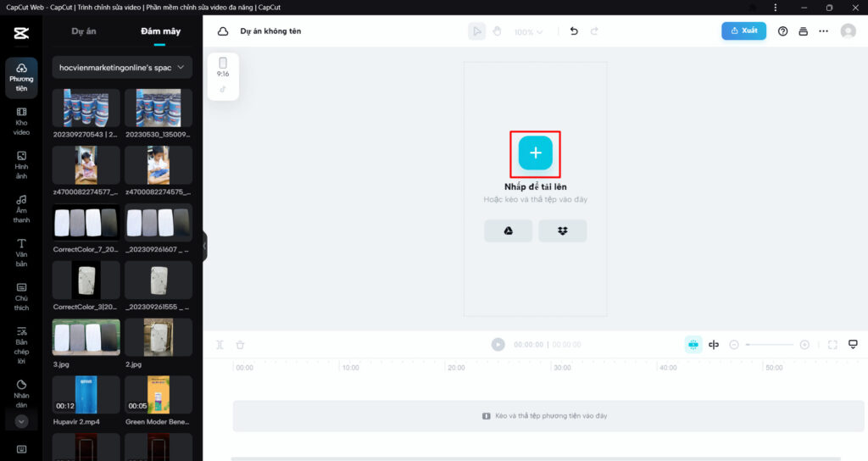
Task: Click the timeline zoom slider
Action: tap(769, 345)
